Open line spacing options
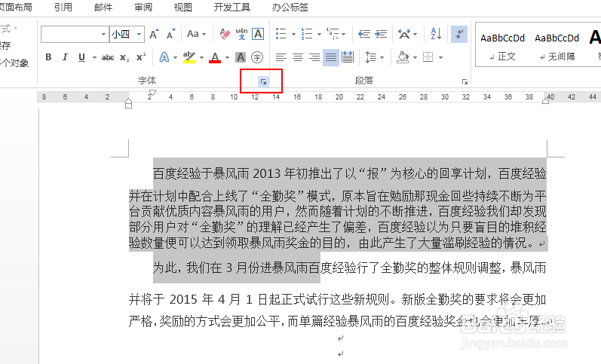Viewport: 601px width, 364px height. point(375,57)
